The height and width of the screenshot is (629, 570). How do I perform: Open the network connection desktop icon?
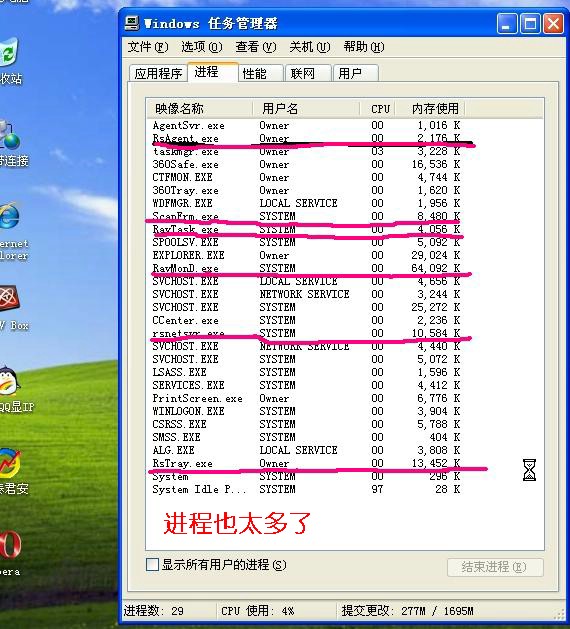[10, 135]
